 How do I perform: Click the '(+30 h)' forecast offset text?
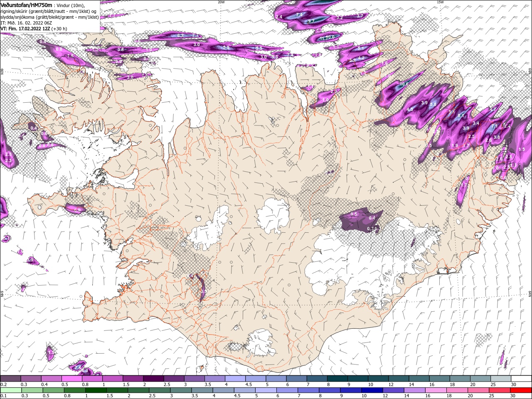[x=59, y=29]
